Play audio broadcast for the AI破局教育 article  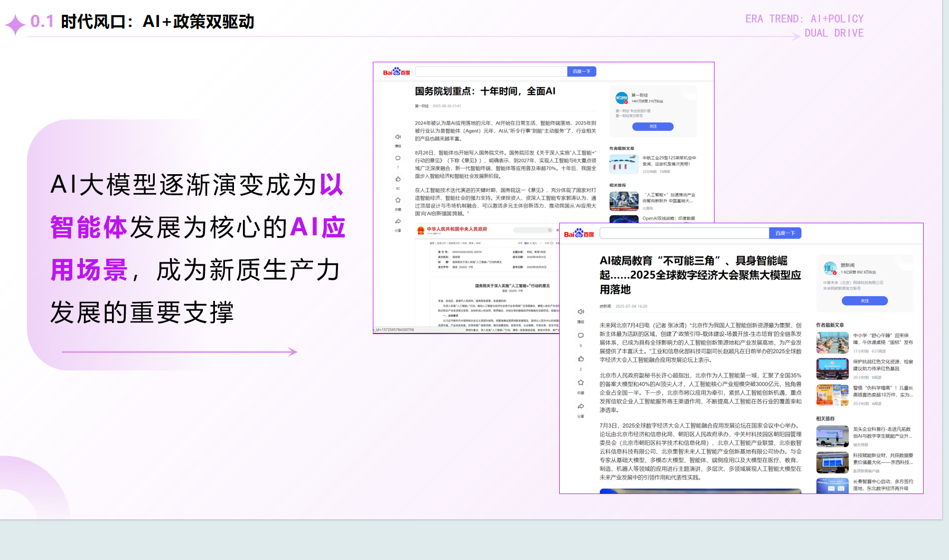(580, 312)
